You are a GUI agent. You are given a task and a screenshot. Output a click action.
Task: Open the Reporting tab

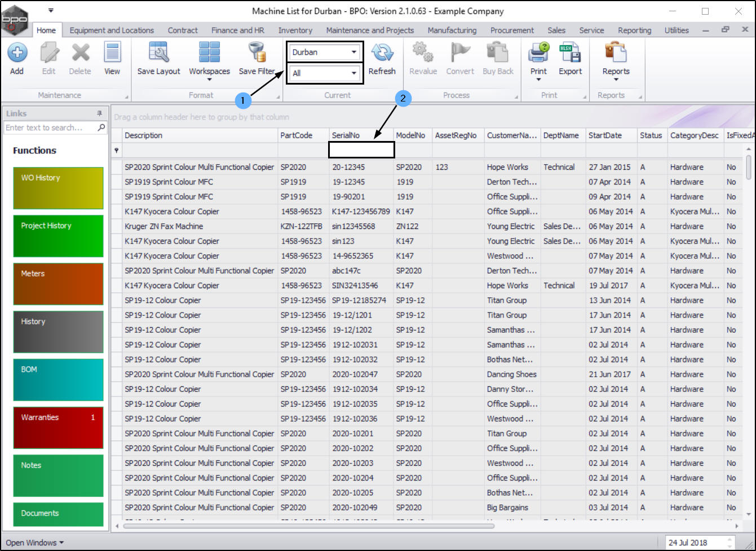point(634,30)
